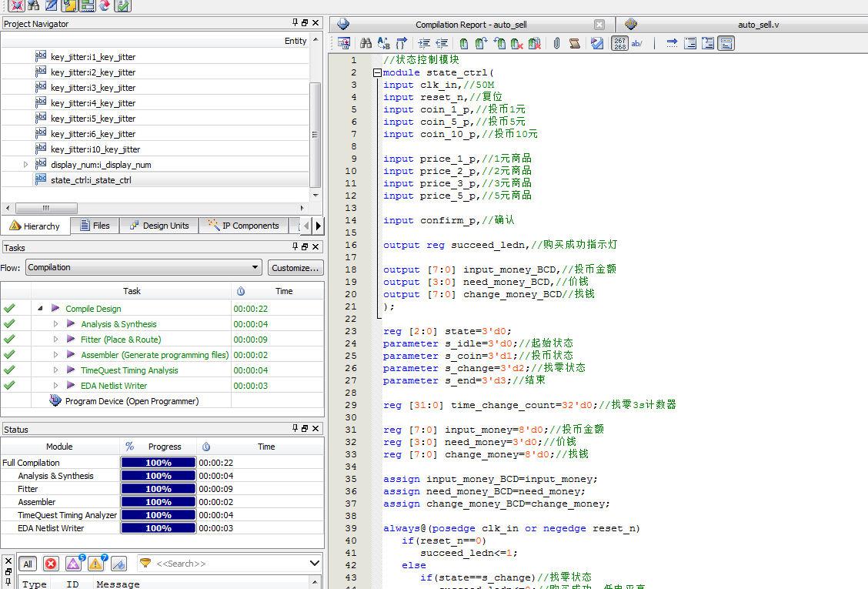The height and width of the screenshot is (589, 868).
Task: Toggle line numbers display button
Action: coord(619,44)
